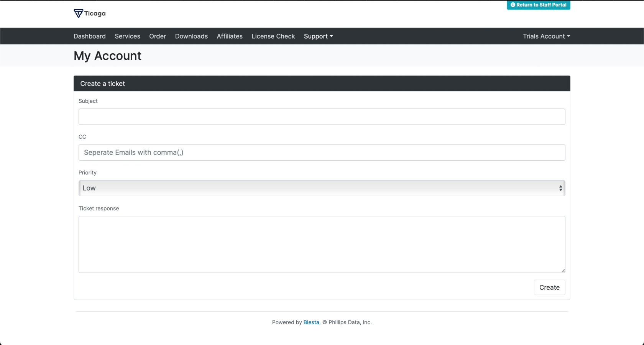This screenshot has height=345, width=644.
Task: Click the CC emails field
Action: [x=322, y=153]
